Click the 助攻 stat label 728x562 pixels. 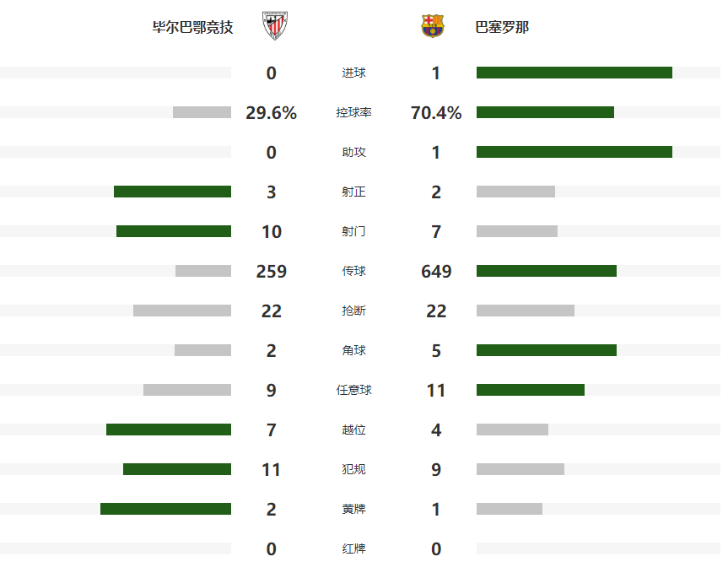click(x=354, y=153)
